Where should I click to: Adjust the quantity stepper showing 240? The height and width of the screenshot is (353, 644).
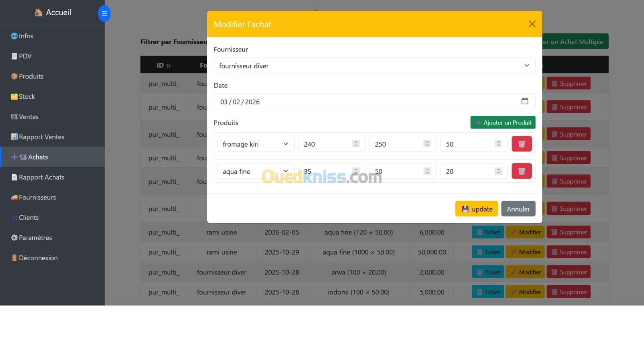click(356, 143)
